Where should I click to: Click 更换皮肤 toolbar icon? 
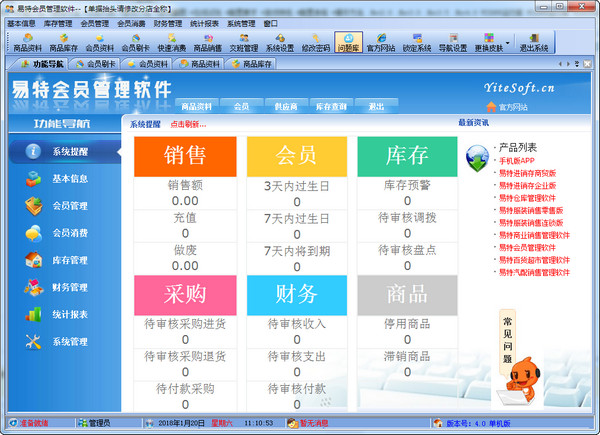click(489, 42)
